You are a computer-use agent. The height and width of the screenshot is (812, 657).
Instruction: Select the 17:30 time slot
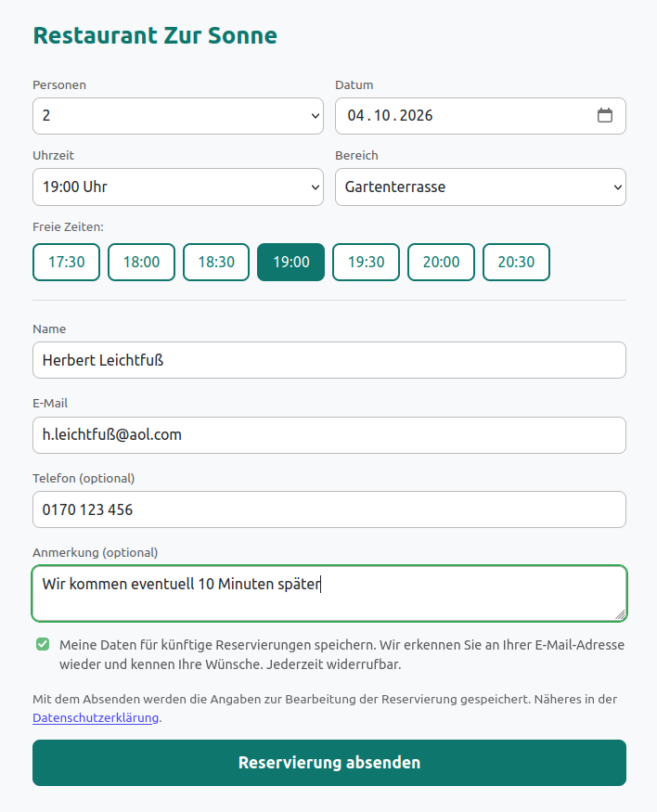coord(66,262)
